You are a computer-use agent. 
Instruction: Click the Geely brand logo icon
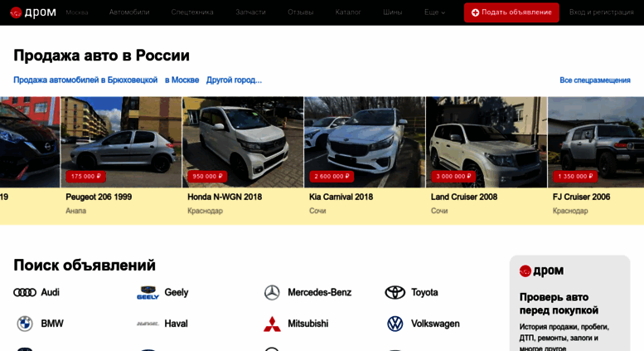[x=148, y=293]
